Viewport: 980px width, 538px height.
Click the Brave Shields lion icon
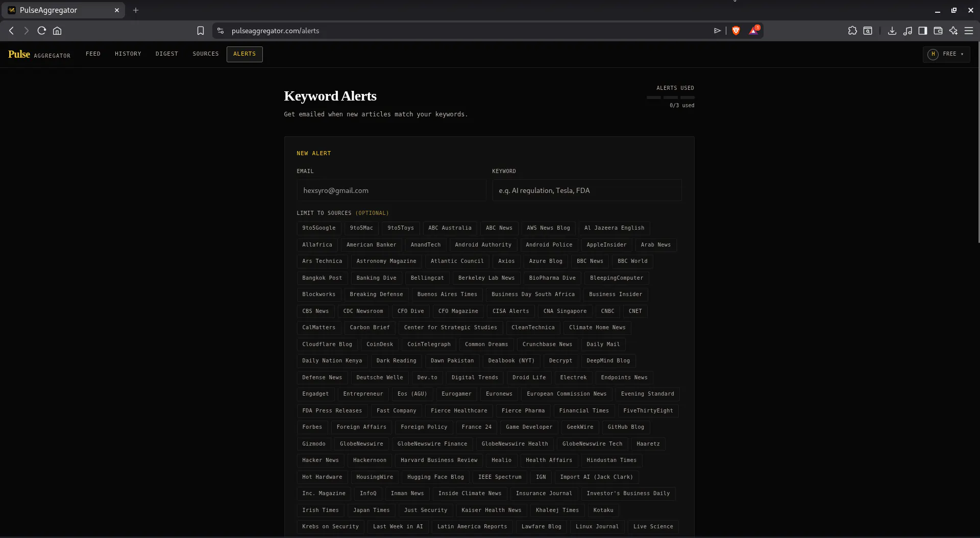click(x=736, y=31)
